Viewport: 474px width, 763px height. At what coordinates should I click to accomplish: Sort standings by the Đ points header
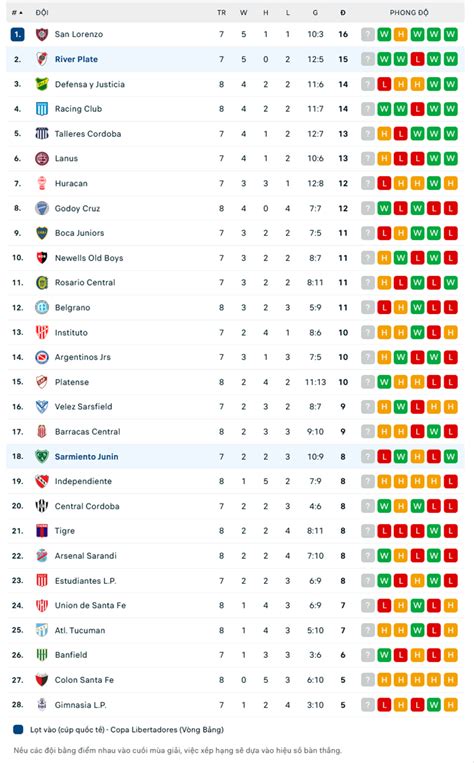(x=343, y=13)
